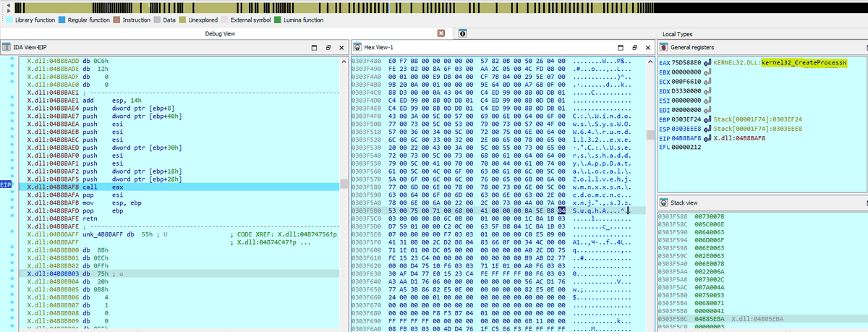
Task: Click the Stack view panel icon
Action: pos(664,204)
